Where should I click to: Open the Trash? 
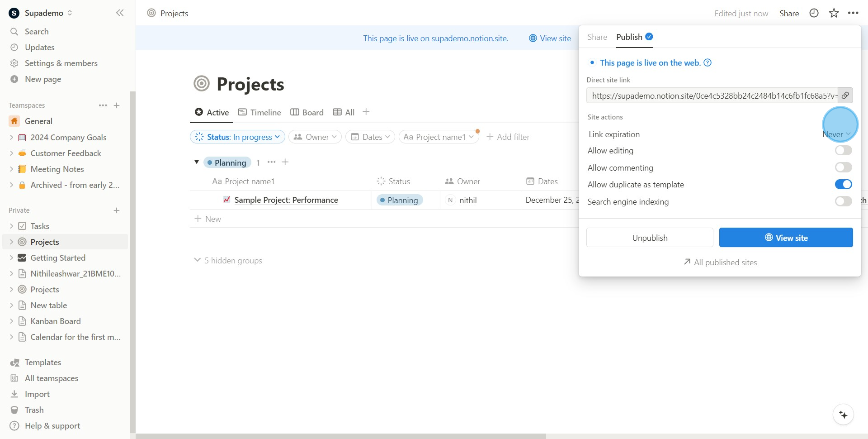(x=34, y=410)
